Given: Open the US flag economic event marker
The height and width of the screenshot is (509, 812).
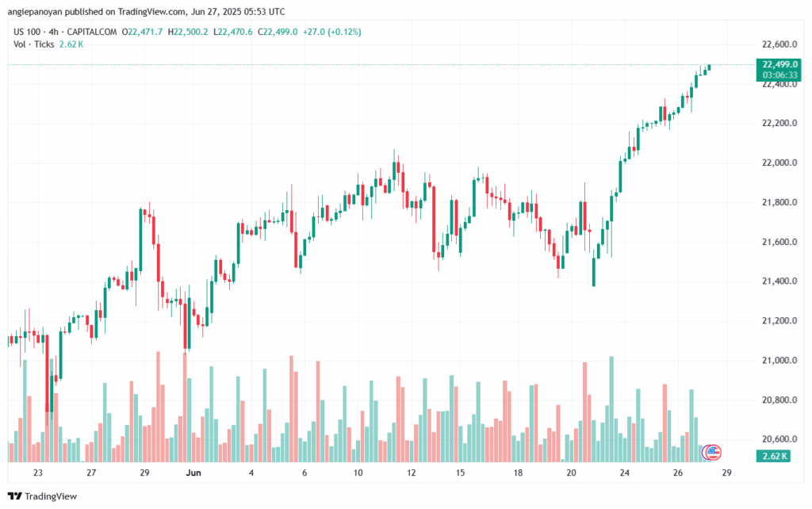Looking at the screenshot, I should pyautogui.click(x=712, y=453).
